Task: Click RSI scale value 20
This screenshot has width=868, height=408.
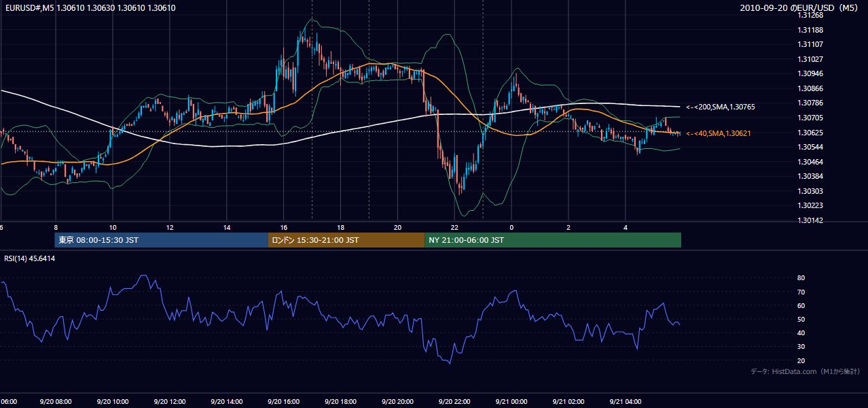Action: click(x=801, y=360)
